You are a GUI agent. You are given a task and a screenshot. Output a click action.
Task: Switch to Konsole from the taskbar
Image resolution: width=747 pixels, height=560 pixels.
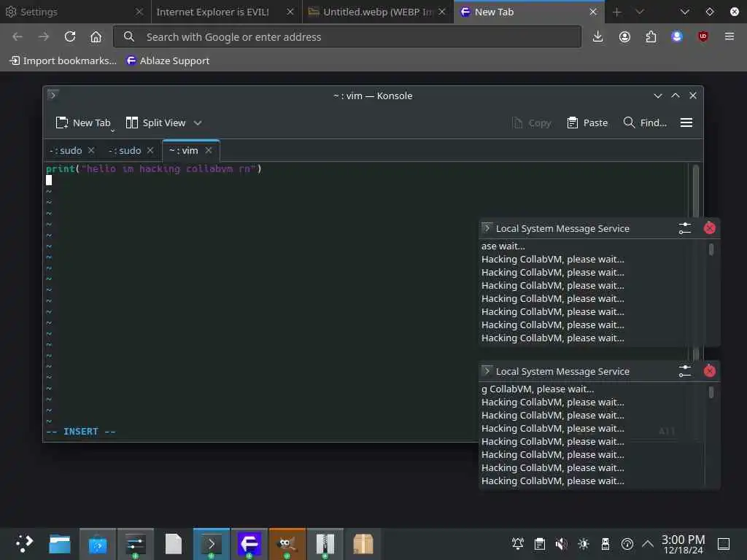pos(212,544)
